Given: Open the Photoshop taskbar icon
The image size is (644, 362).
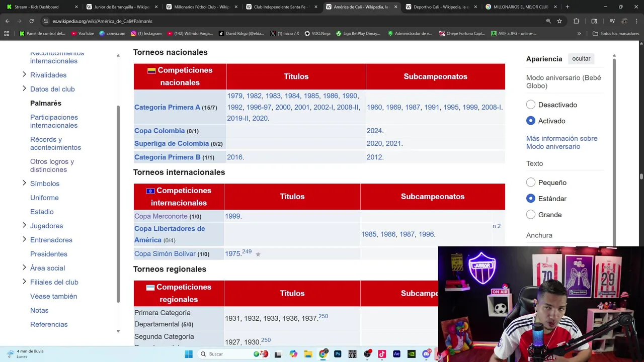Looking at the screenshot, I should (x=338, y=354).
